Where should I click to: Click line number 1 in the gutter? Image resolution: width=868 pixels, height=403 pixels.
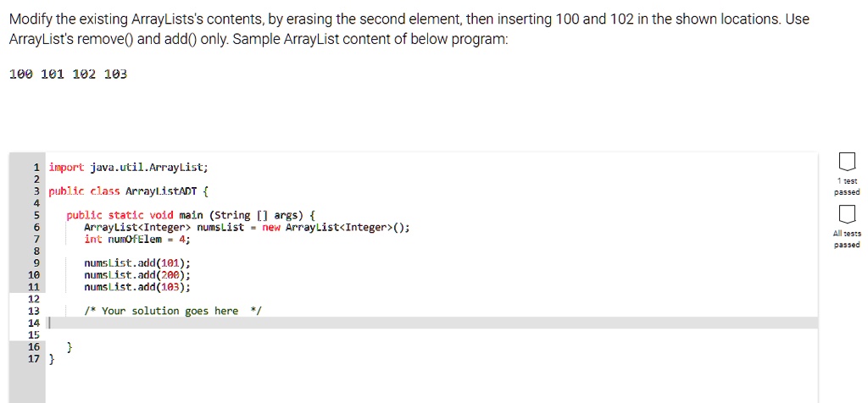coord(36,167)
